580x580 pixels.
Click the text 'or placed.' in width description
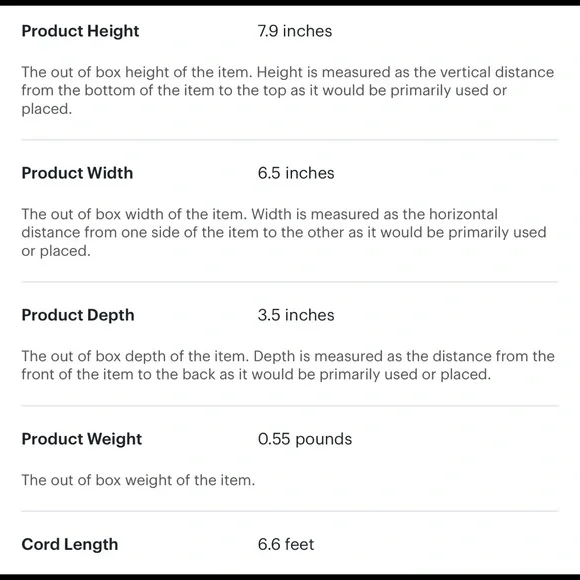click(x=56, y=251)
